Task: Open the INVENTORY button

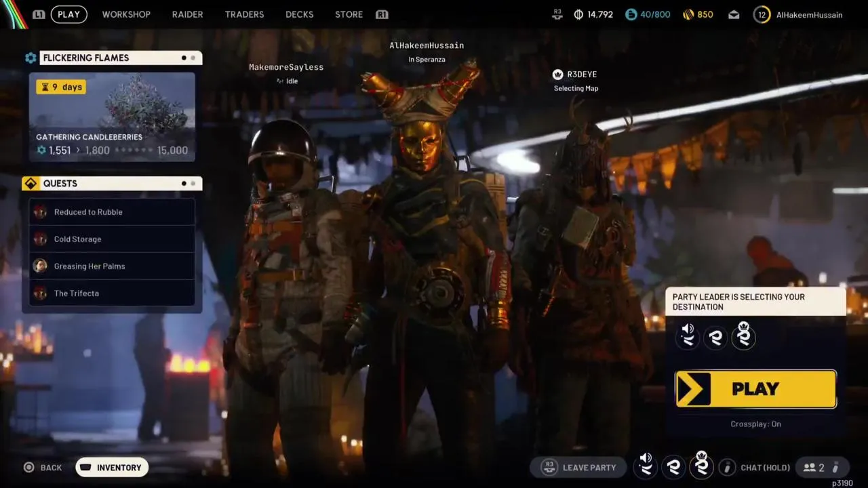Action: click(x=112, y=468)
